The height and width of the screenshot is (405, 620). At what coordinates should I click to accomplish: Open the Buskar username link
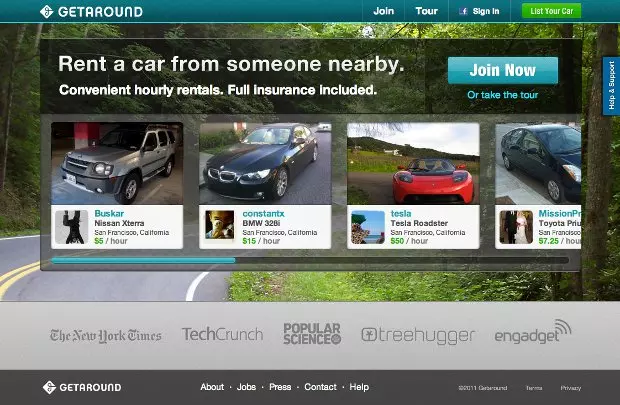109,214
